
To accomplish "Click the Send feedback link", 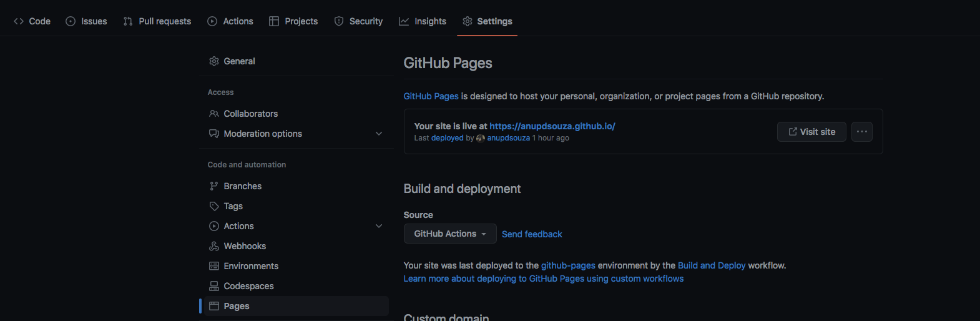I will 532,234.
